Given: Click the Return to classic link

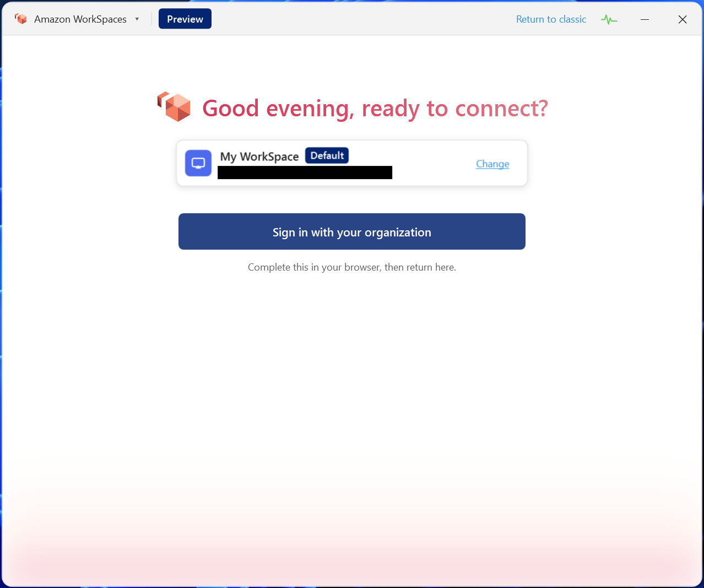Looking at the screenshot, I should (x=551, y=19).
